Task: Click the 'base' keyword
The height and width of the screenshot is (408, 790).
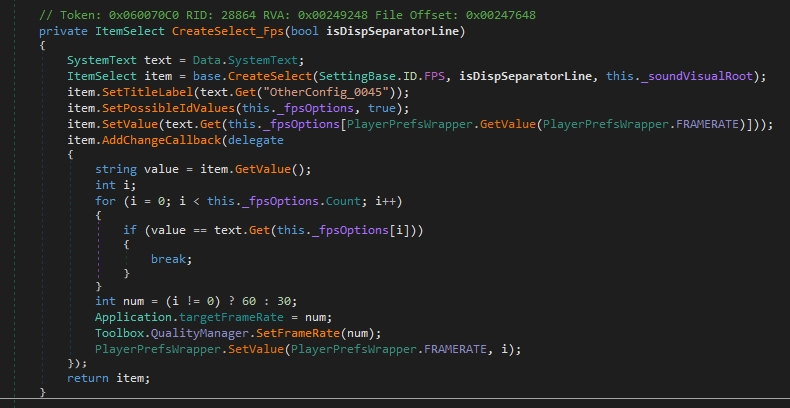Action: pos(207,77)
